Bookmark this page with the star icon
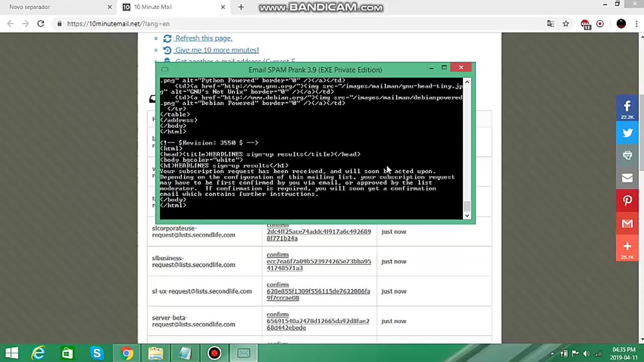This screenshot has height=362, width=644. [x=566, y=24]
